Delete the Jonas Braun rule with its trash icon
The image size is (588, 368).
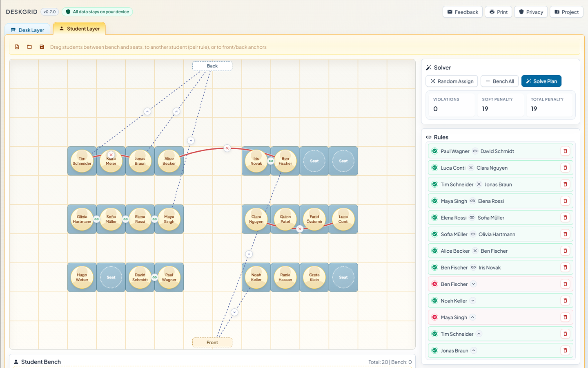point(565,350)
